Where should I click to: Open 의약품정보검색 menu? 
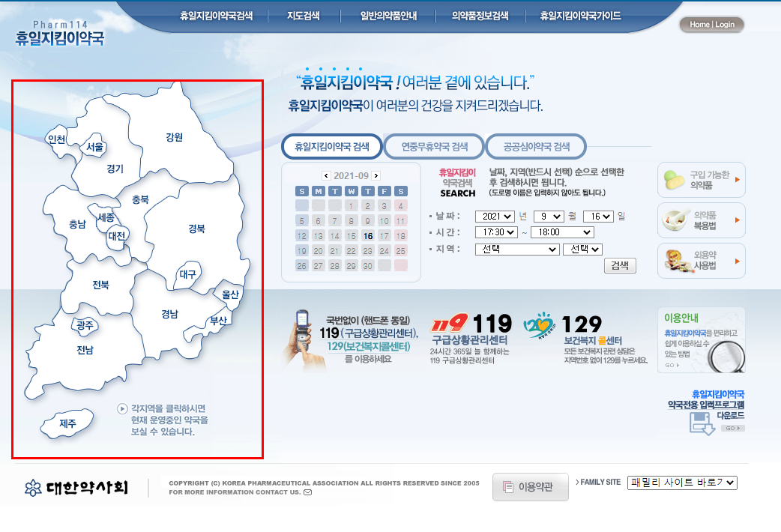click(x=480, y=16)
